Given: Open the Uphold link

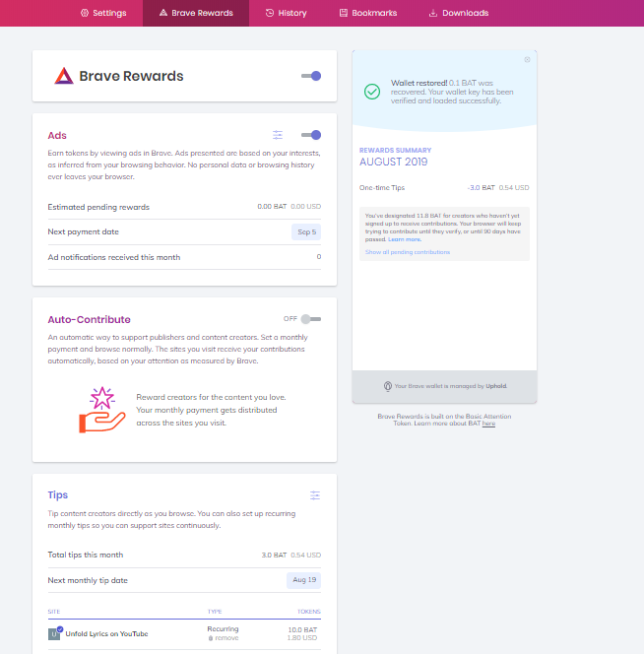Looking at the screenshot, I should click(x=496, y=386).
